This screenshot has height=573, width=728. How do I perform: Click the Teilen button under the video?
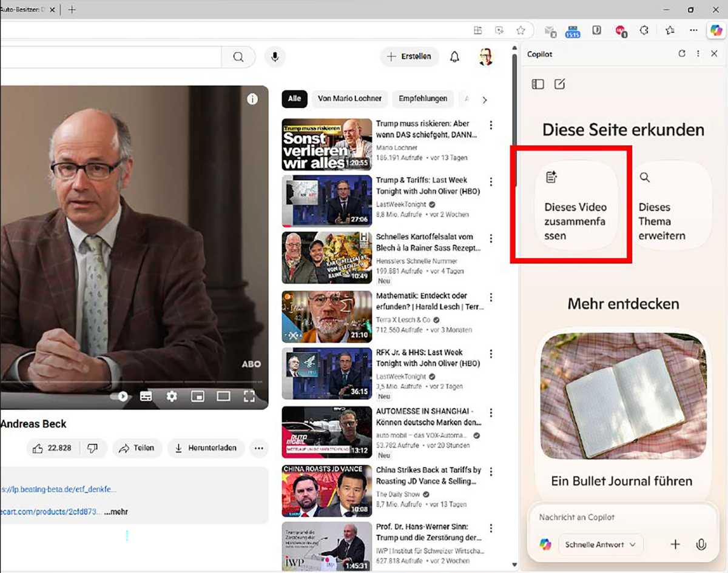[137, 448]
